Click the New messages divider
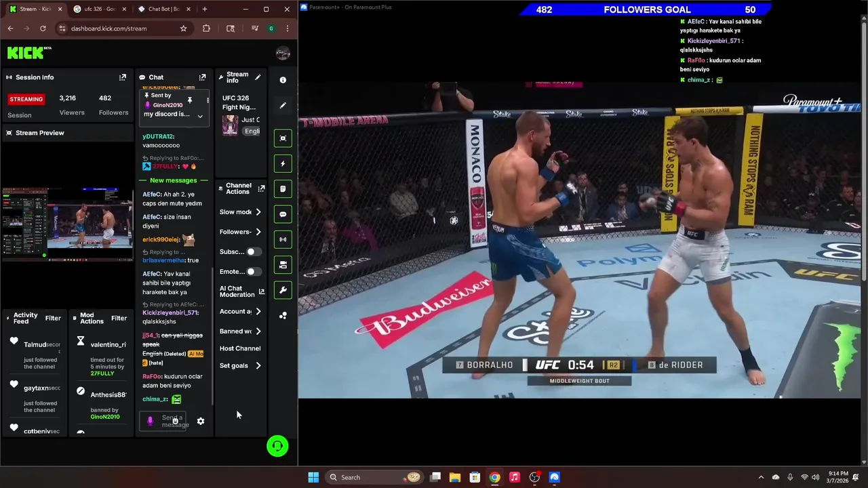 click(174, 180)
